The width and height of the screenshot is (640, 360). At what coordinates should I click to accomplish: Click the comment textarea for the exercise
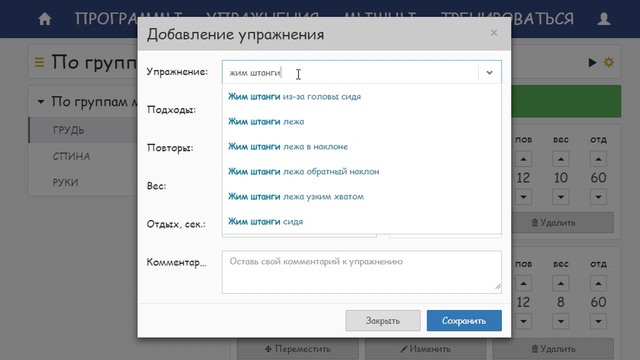click(362, 272)
